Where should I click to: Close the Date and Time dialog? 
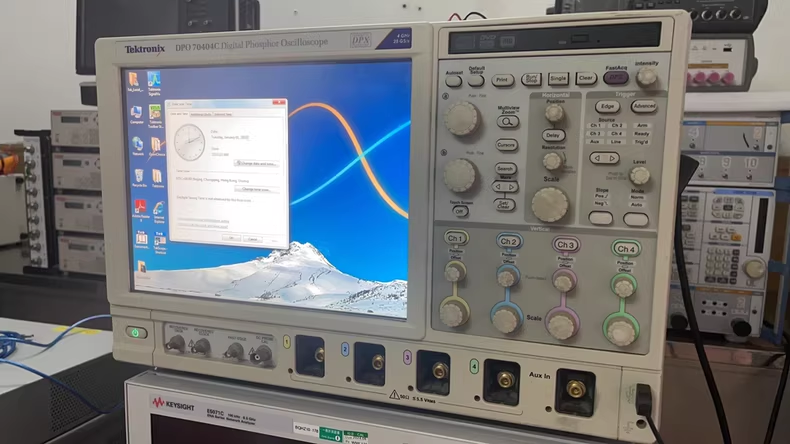click(x=279, y=103)
